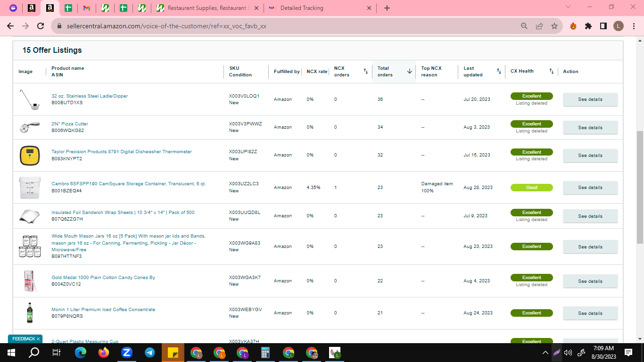The image size is (644, 362).
Task: See details for Monin Iced Coffee Concentrate
Action: (x=590, y=313)
